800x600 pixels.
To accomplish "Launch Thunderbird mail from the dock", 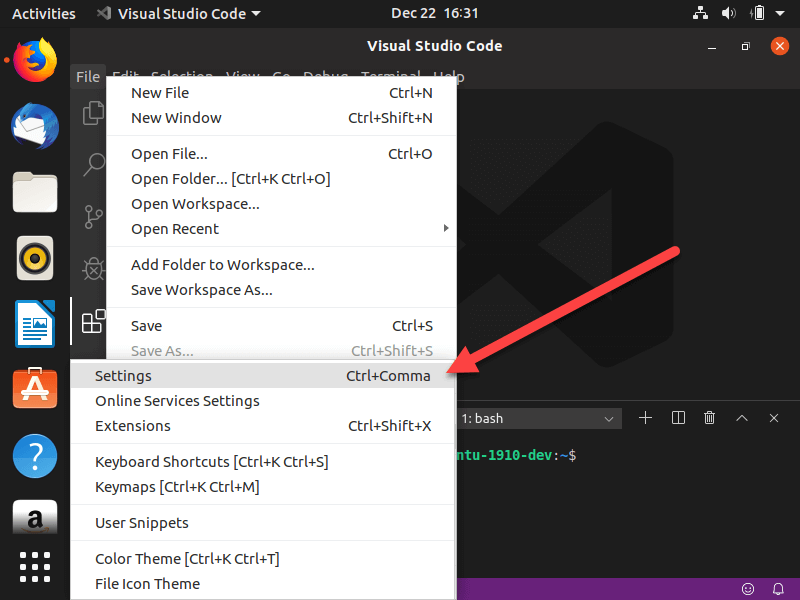I will [35, 126].
